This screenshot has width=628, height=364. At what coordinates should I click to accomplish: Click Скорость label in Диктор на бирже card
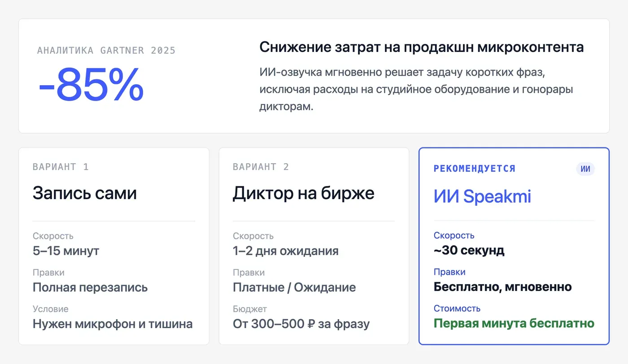(253, 236)
